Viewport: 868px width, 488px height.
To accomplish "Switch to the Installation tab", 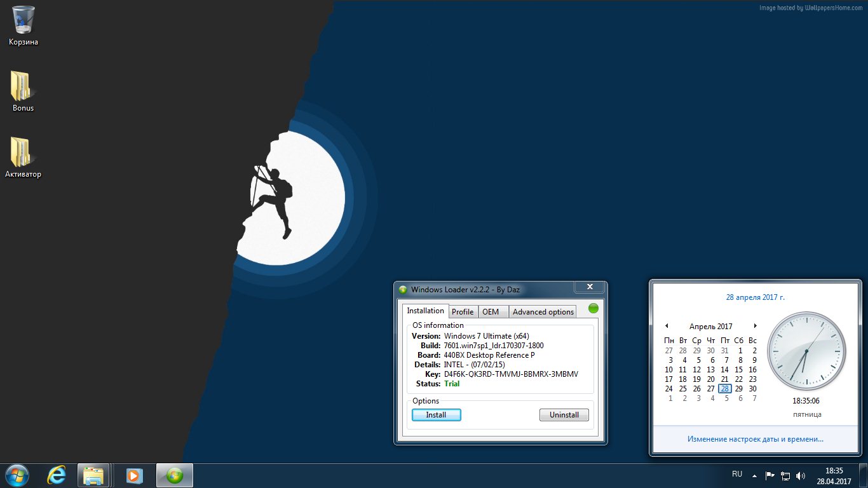I will tap(426, 311).
